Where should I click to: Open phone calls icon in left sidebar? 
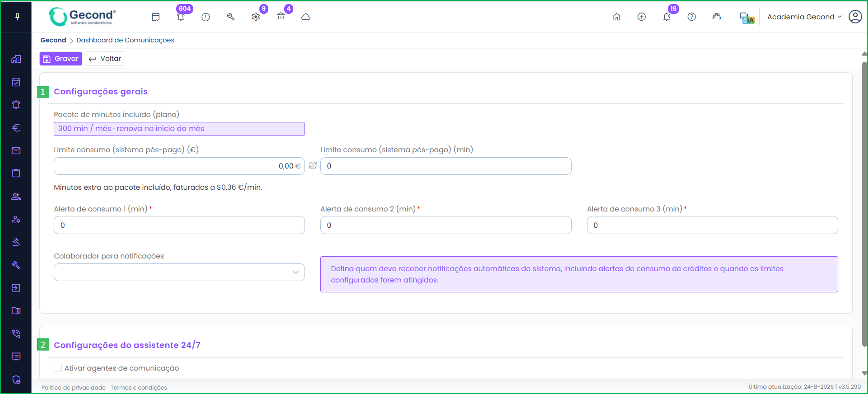(x=16, y=334)
